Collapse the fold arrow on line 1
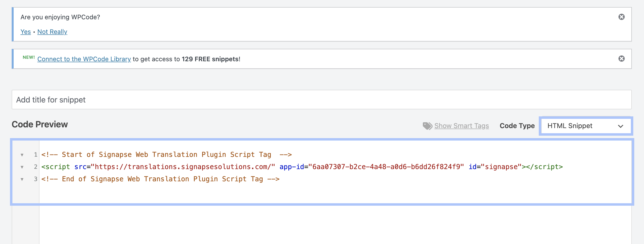This screenshot has height=244, width=644. pyautogui.click(x=22, y=155)
